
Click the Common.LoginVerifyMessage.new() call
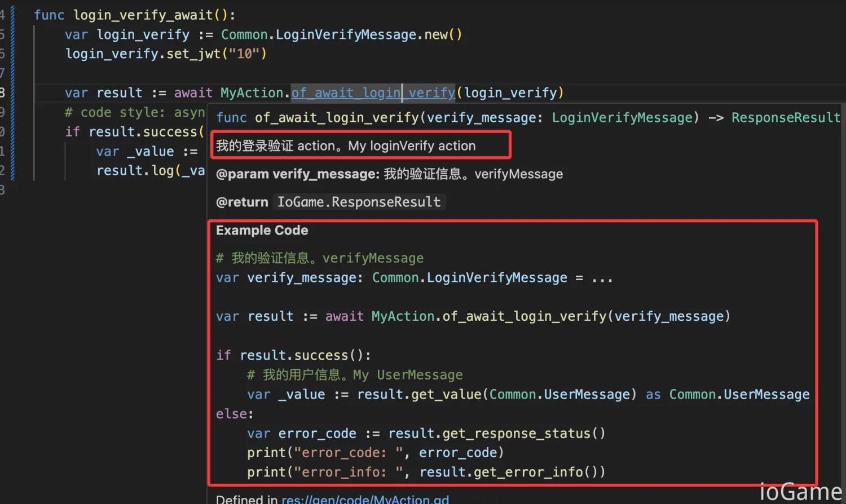[x=341, y=34]
